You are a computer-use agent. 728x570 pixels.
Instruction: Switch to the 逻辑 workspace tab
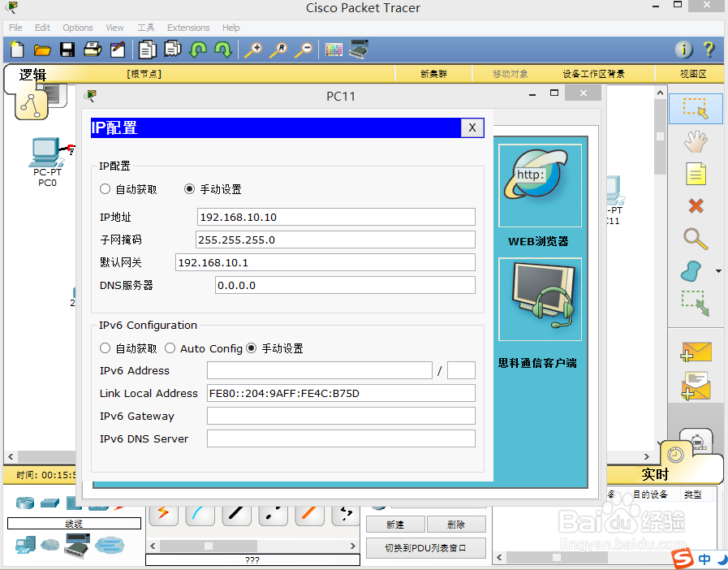click(x=32, y=76)
